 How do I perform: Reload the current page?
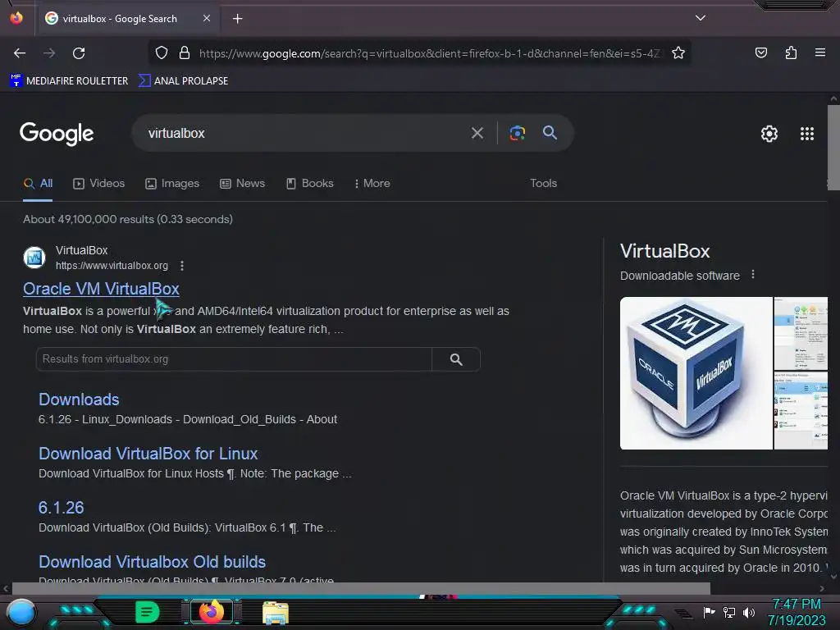(79, 53)
